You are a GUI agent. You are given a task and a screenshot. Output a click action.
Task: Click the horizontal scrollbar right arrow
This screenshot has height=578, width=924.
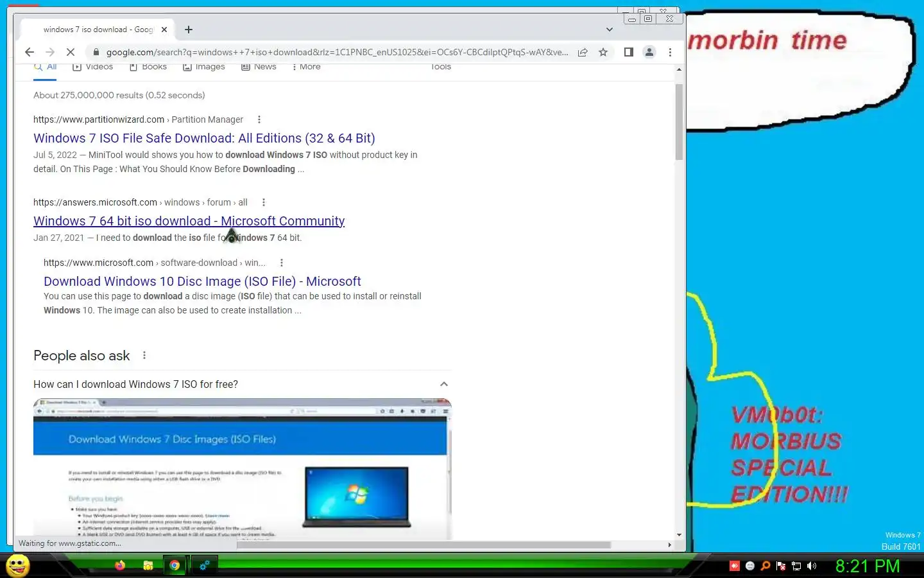pos(669,545)
